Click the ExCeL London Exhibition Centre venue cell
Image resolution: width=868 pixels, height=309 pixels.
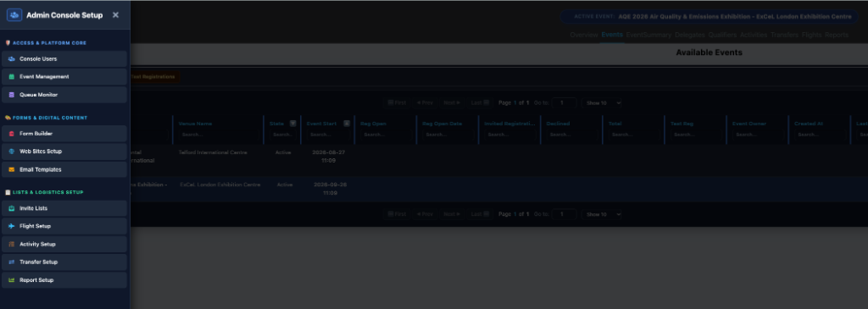point(220,185)
